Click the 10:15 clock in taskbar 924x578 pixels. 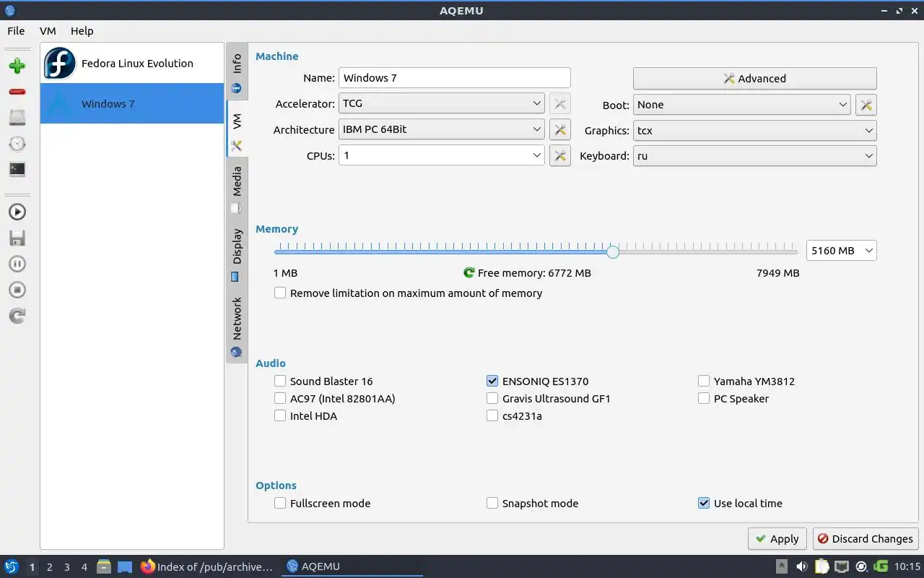click(x=907, y=566)
